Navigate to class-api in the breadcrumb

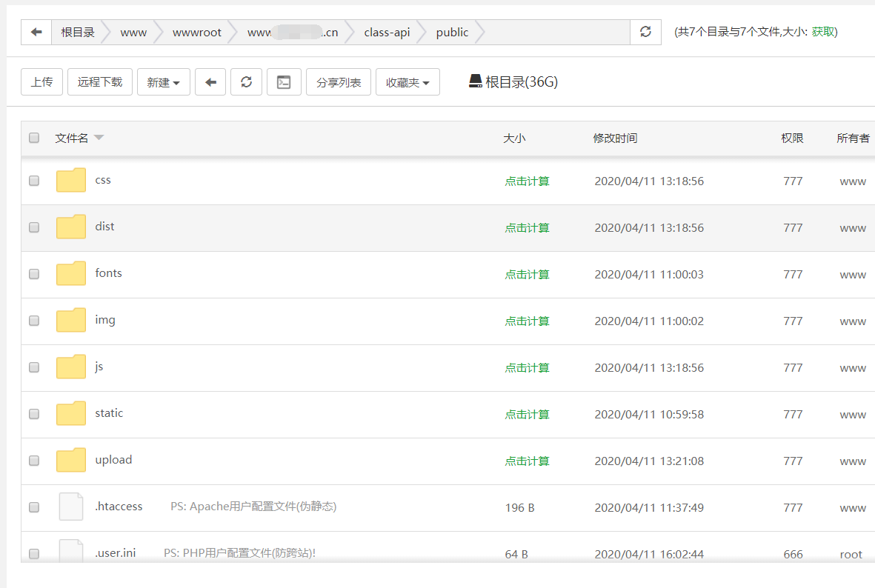[x=386, y=32]
